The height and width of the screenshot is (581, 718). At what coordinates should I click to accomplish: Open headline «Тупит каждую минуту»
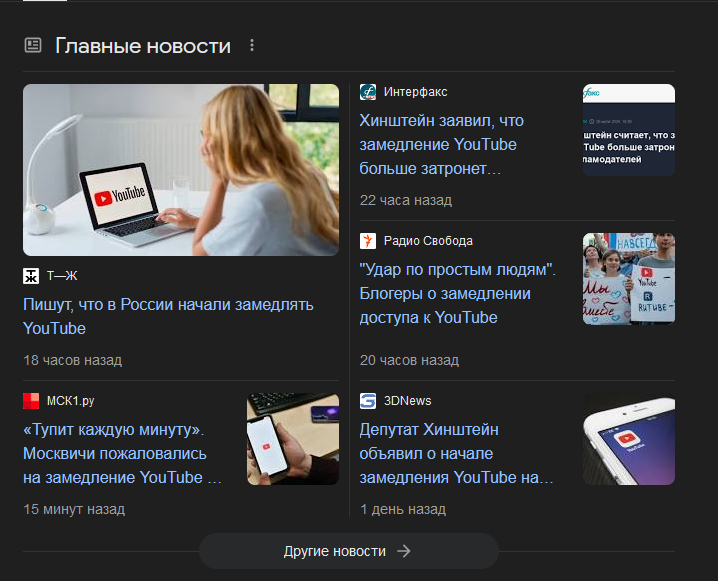(x=122, y=453)
